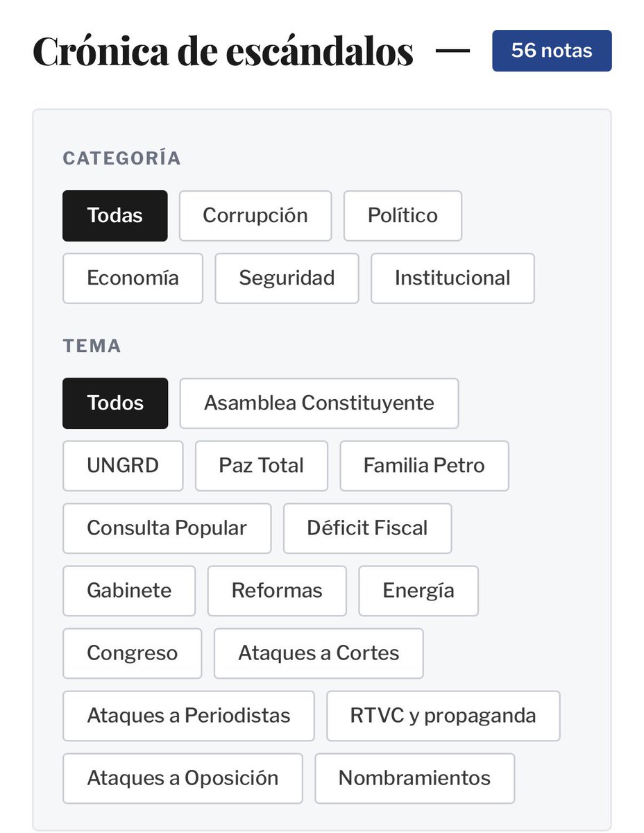Select the Todas category filter
Viewport: 644px width, 833px height.
115,216
